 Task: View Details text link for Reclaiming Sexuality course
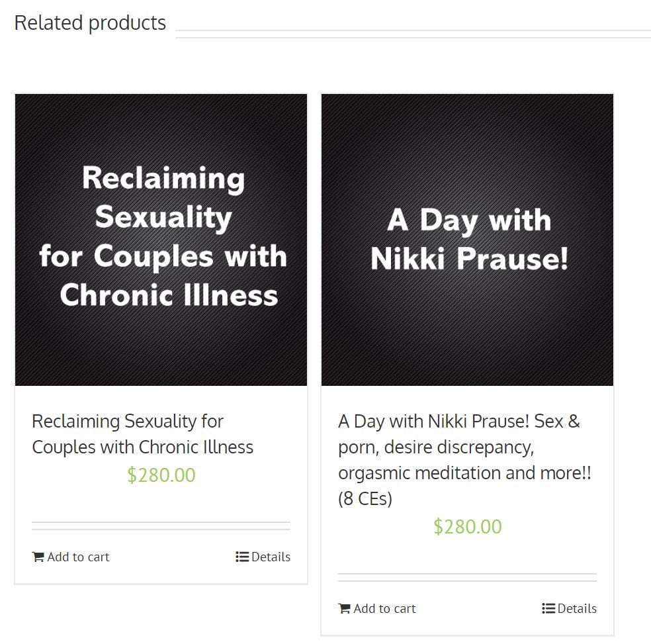pyautogui.click(x=271, y=557)
